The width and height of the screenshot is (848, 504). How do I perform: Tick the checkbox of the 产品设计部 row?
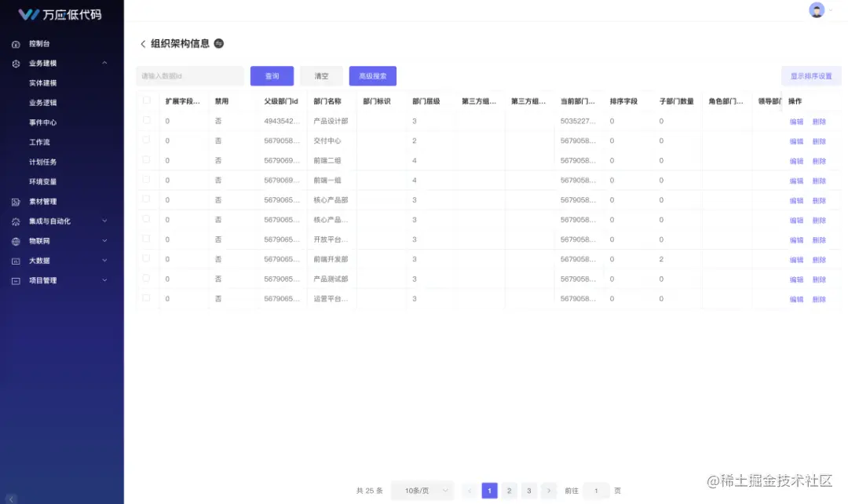pos(146,121)
